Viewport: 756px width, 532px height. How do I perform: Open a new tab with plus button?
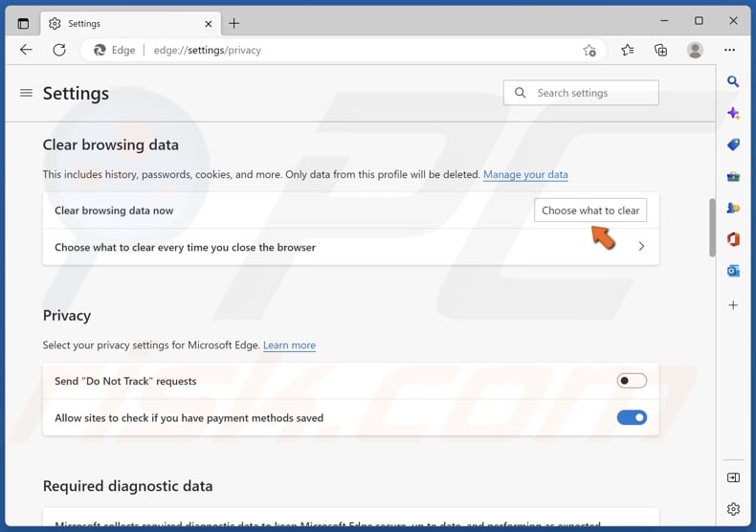tap(233, 23)
